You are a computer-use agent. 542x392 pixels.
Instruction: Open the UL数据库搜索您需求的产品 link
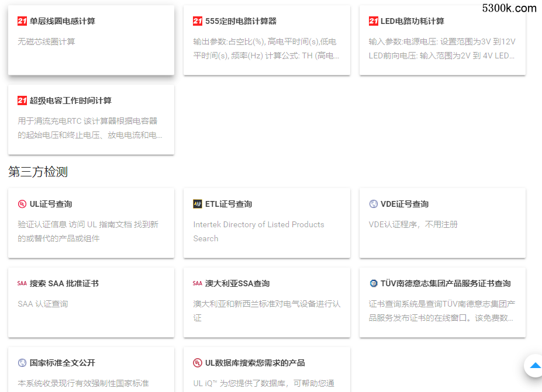(x=255, y=363)
